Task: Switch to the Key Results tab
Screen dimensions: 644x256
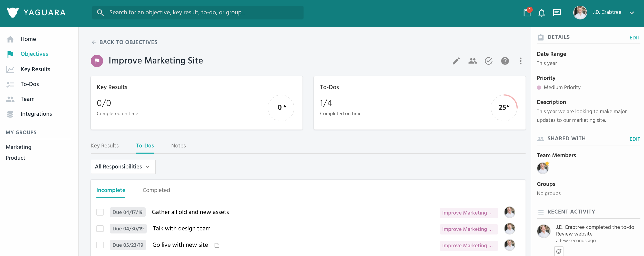Action: 105,146
